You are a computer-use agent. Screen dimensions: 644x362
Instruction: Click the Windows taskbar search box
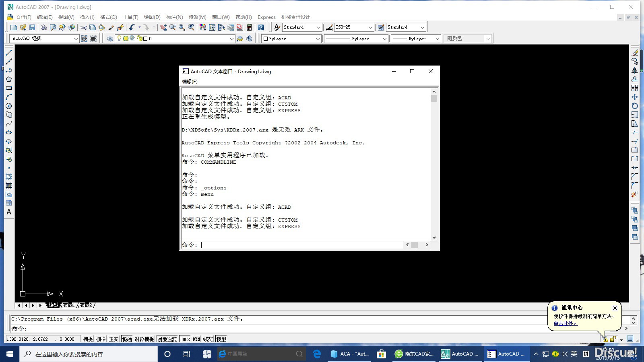tap(89, 354)
